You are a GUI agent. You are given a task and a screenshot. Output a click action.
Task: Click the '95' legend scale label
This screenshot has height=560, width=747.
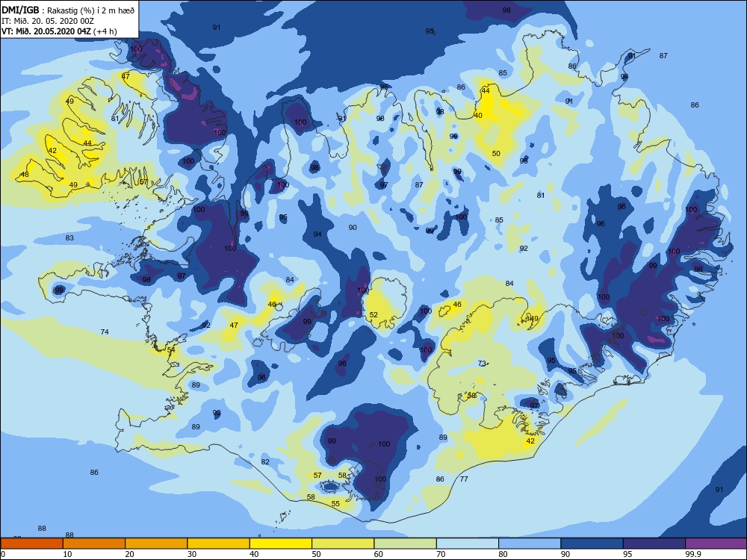(627, 554)
